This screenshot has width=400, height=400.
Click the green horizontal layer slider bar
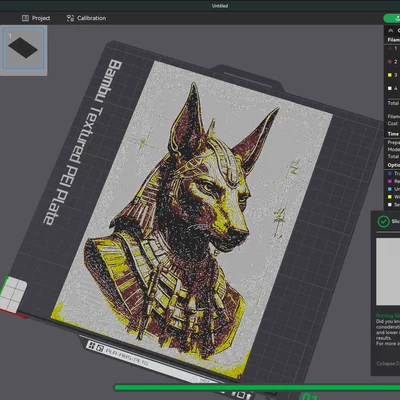(x=257, y=387)
